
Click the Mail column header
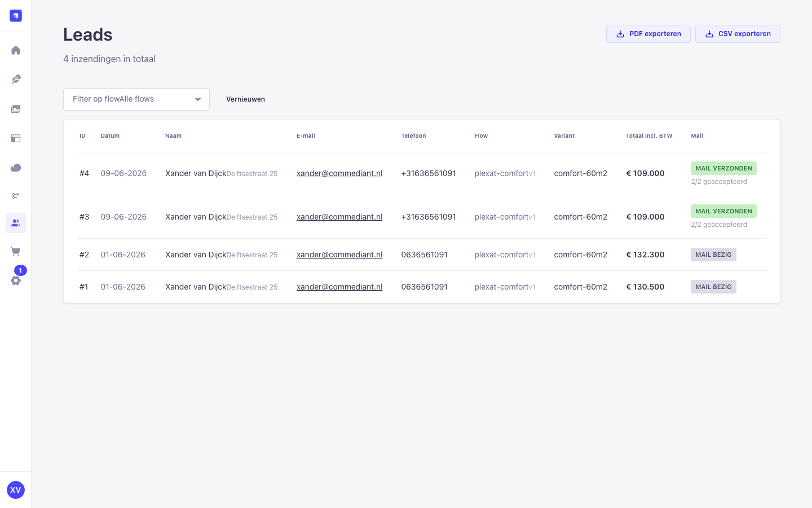(697, 136)
